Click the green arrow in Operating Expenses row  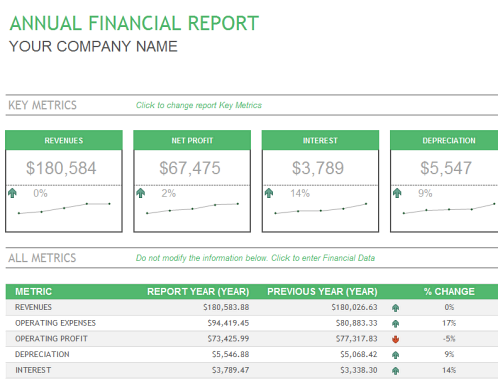(x=396, y=324)
